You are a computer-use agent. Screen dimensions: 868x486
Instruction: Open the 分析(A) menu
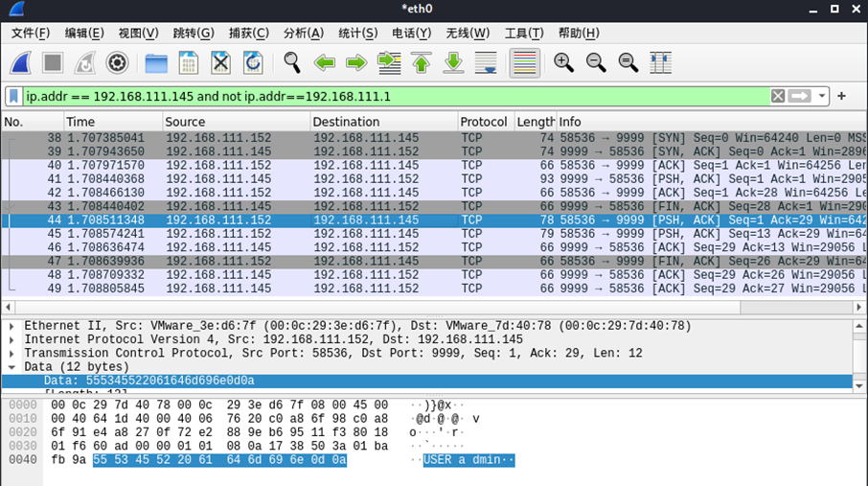coord(304,34)
